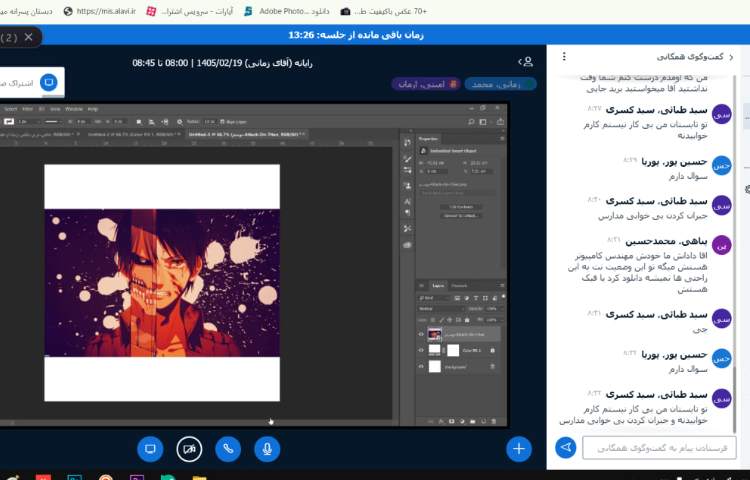The width and height of the screenshot is (750, 480).
Task: Toggle lock position icon in Layers
Action: click(x=450, y=320)
